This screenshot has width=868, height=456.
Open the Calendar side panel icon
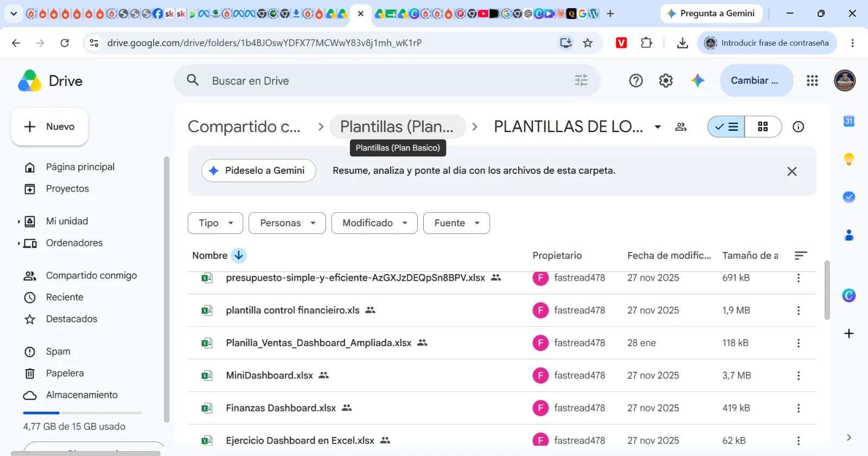coord(849,121)
